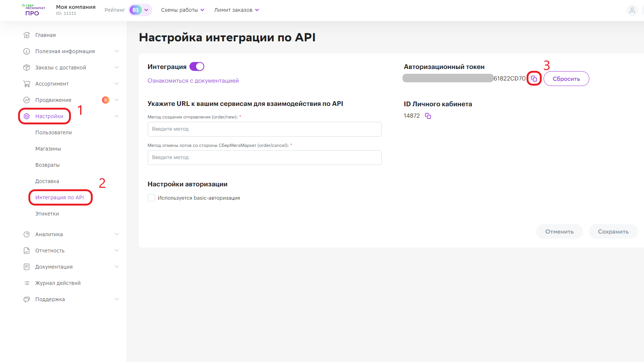Check the basic-авторизация checkbox
The image size is (644, 362).
pos(151,198)
